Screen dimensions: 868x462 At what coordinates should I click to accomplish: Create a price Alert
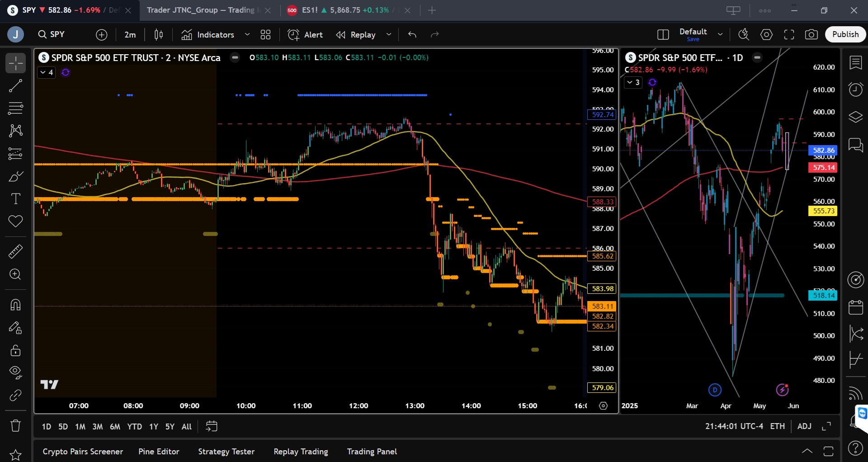pos(305,34)
